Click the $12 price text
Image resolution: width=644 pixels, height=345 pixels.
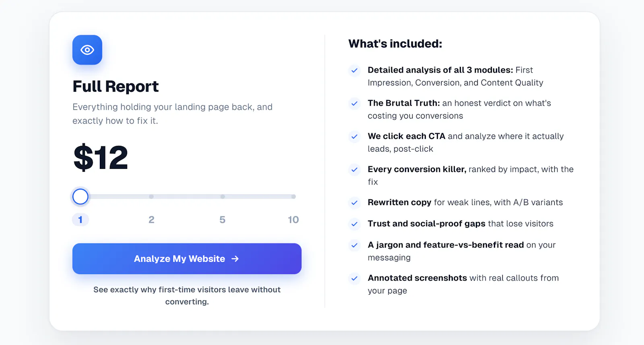[x=101, y=158]
